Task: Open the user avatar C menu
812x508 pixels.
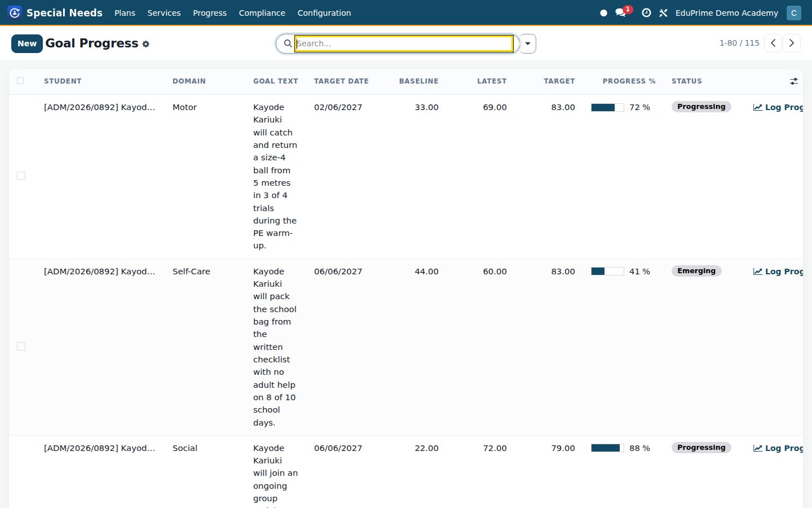Action: 794,12
